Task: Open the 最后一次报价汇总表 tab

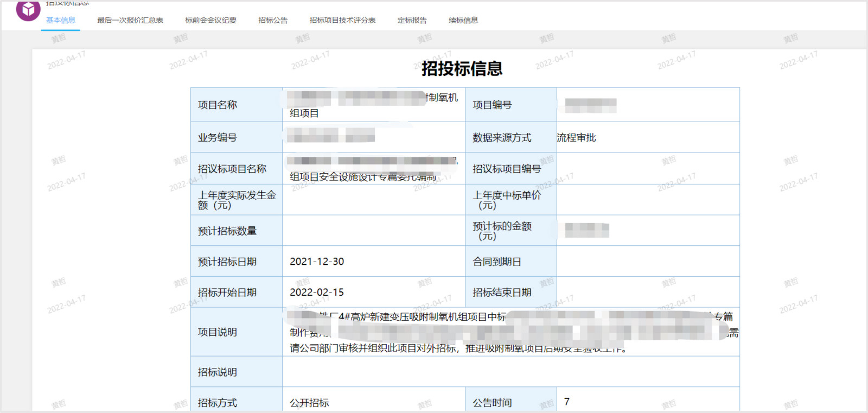Action: coord(130,20)
